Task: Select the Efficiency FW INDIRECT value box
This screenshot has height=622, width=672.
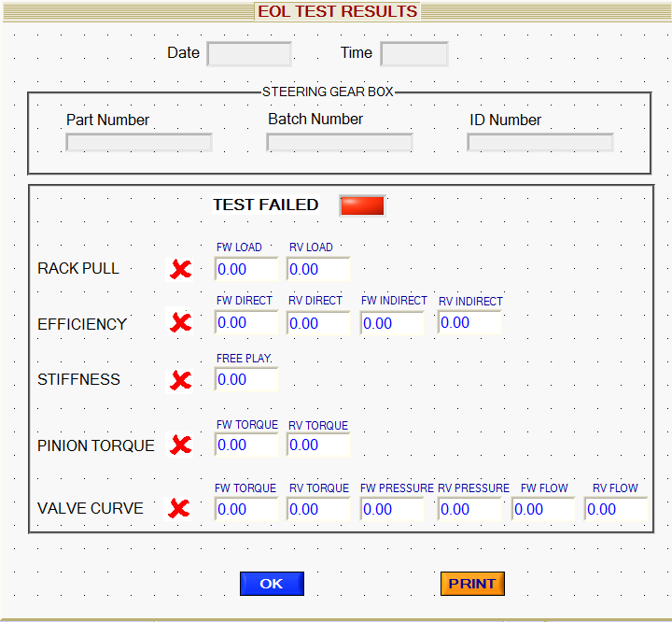Action: coord(392,323)
